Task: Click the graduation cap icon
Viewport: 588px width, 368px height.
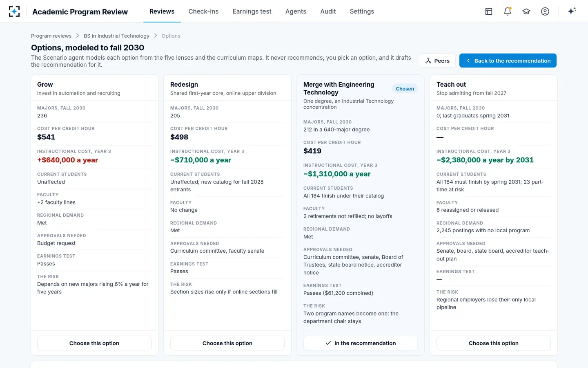Action: point(526,11)
